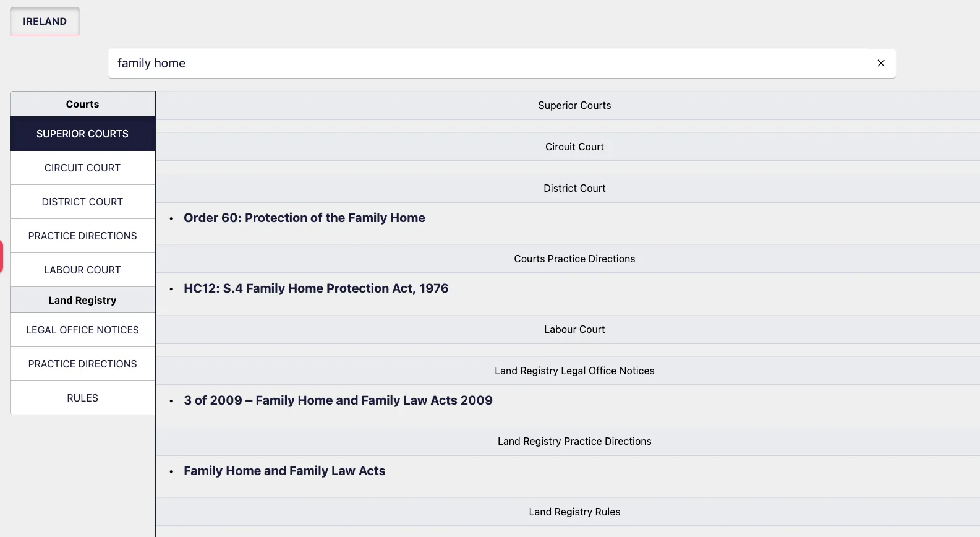The height and width of the screenshot is (537, 980).
Task: Expand the Circuit Court results section
Action: coord(574,147)
